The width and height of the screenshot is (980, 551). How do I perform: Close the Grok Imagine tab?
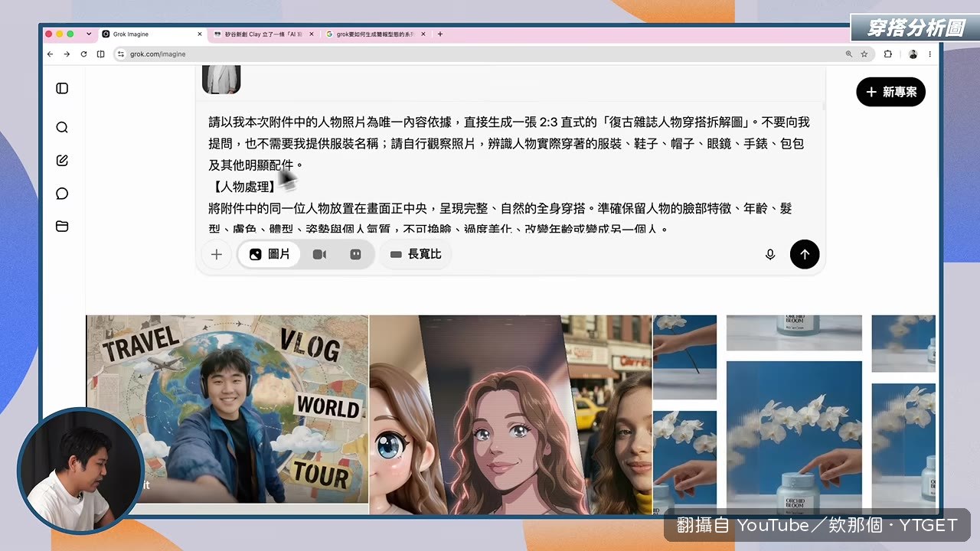point(200,34)
